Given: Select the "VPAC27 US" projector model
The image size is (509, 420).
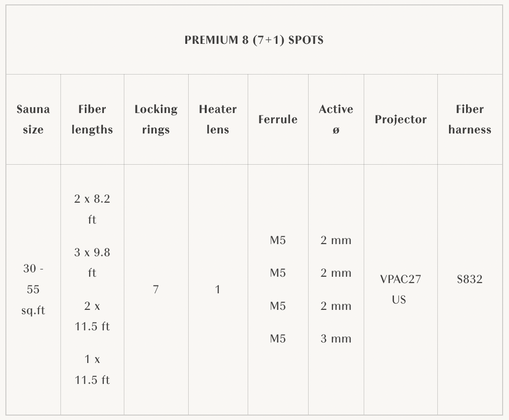Looking at the screenshot, I should point(400,289).
